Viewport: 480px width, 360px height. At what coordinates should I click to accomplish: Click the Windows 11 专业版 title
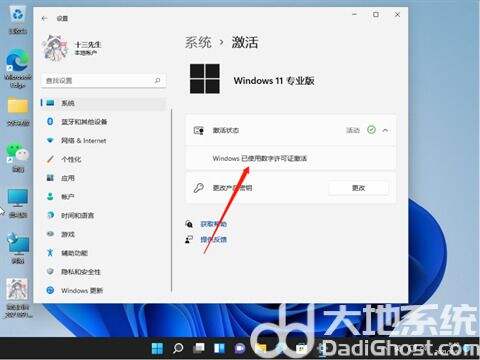tap(274, 81)
